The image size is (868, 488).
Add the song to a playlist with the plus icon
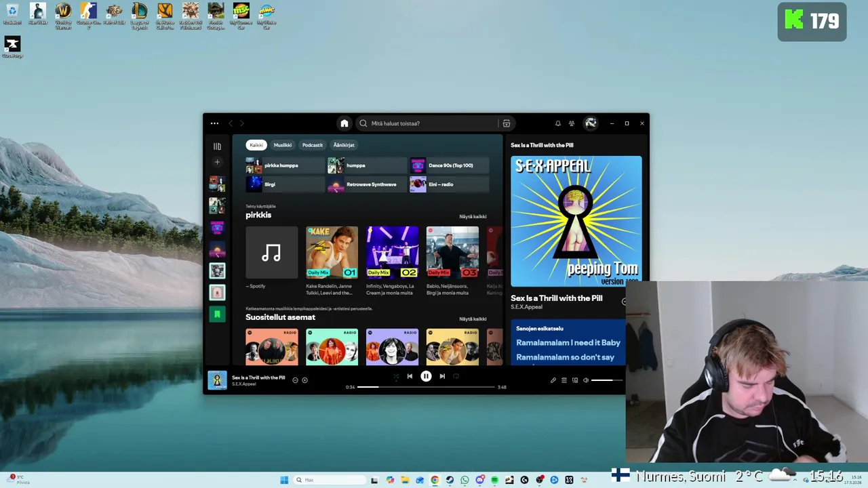click(x=304, y=380)
